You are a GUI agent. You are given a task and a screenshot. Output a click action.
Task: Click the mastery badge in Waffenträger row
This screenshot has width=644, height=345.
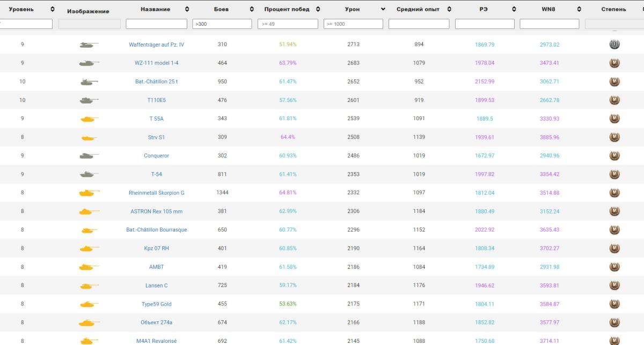point(614,45)
